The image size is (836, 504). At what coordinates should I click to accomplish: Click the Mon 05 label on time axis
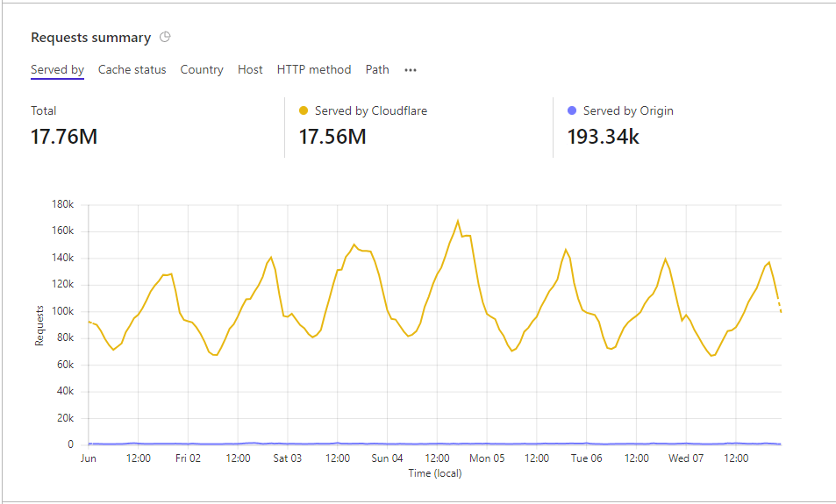click(487, 458)
